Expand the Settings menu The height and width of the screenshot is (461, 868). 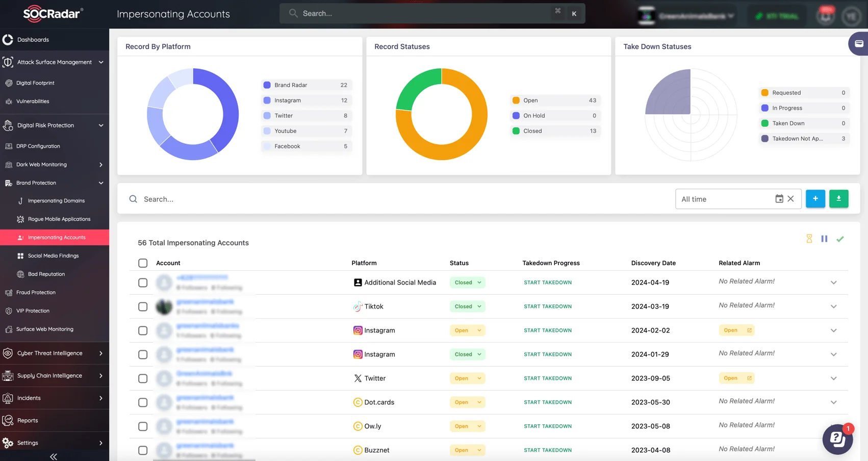(x=100, y=443)
